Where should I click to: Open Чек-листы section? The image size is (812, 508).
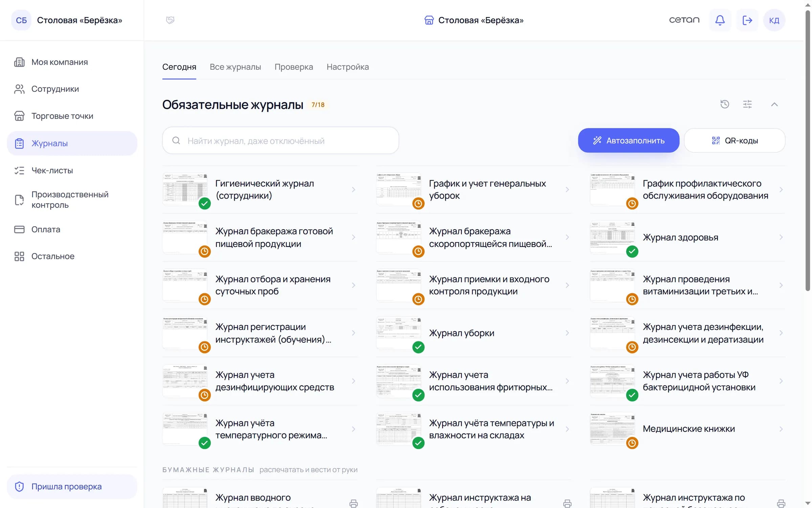coord(72,170)
